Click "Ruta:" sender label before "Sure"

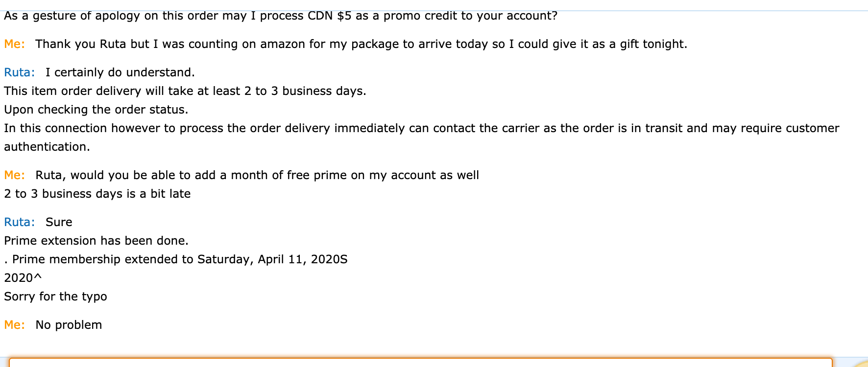pyautogui.click(x=20, y=222)
